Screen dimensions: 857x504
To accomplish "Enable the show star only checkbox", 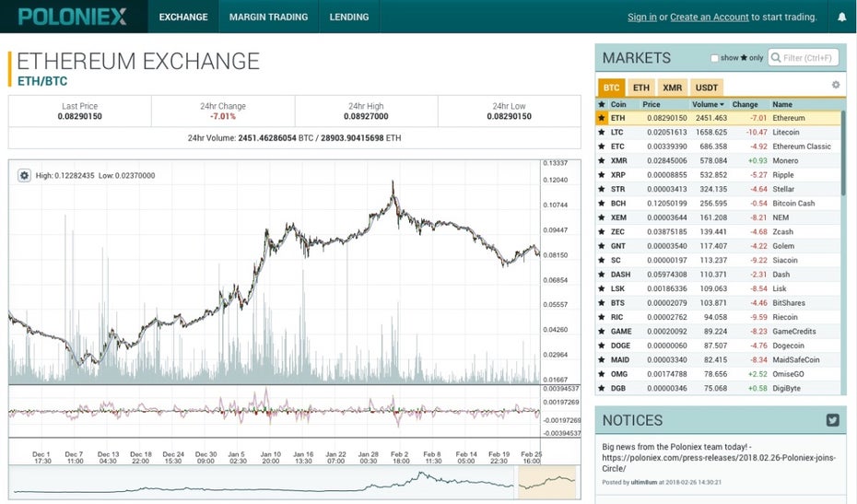I will [714, 58].
